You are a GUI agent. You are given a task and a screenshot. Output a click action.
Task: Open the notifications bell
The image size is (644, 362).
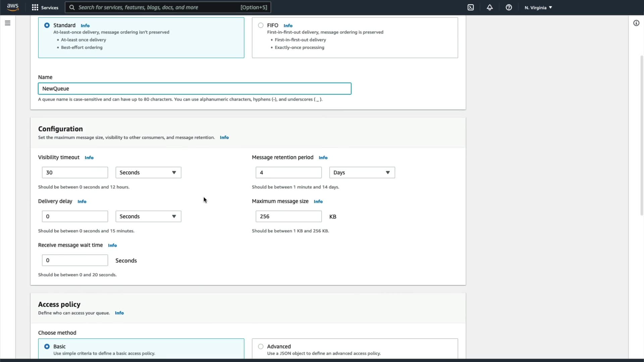(490, 7)
